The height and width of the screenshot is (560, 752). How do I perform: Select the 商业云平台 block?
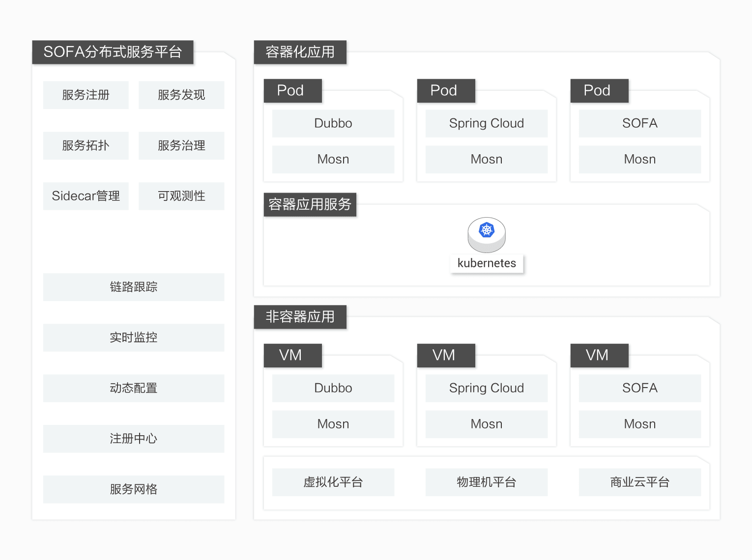coord(639,482)
